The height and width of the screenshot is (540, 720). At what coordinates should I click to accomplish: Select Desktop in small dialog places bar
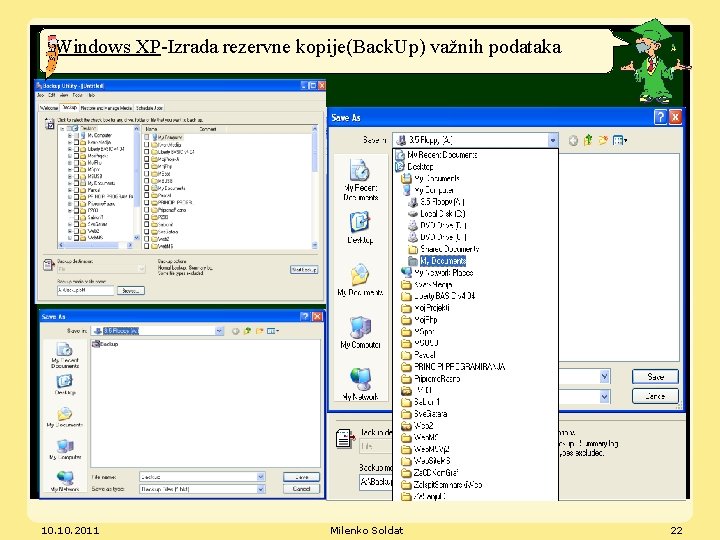(65, 385)
